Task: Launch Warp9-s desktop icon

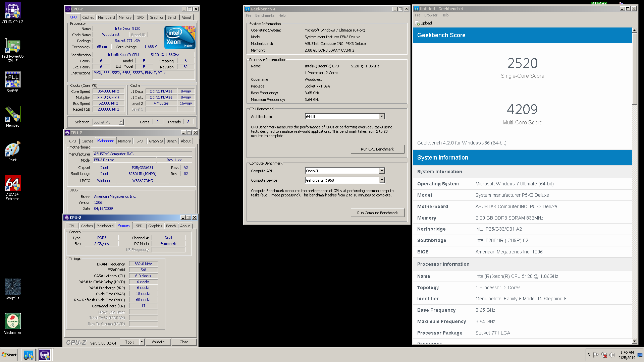Action: tap(12, 289)
